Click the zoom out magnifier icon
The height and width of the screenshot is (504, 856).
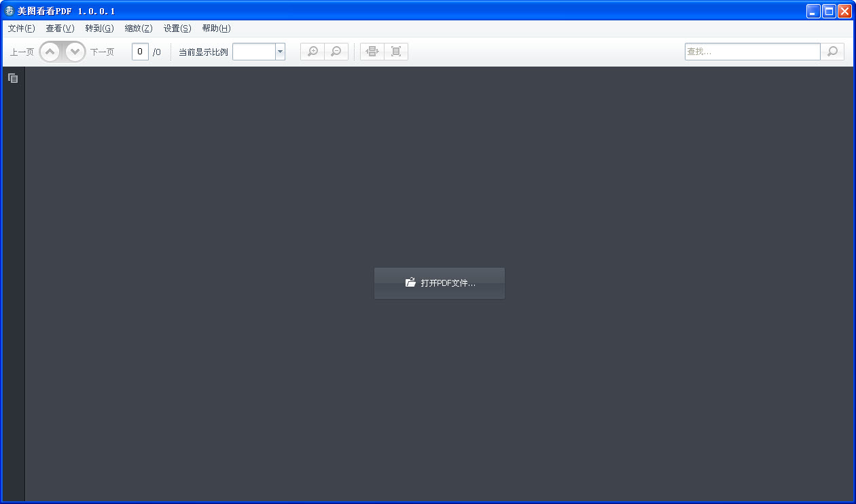(336, 52)
